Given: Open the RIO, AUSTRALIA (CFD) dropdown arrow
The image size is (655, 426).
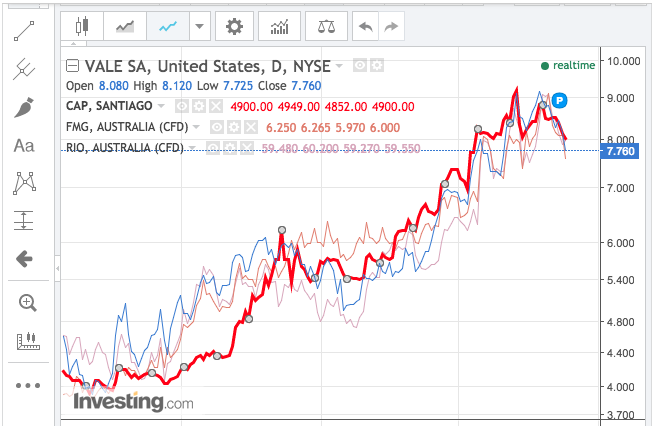Looking at the screenshot, I should tap(192, 148).
